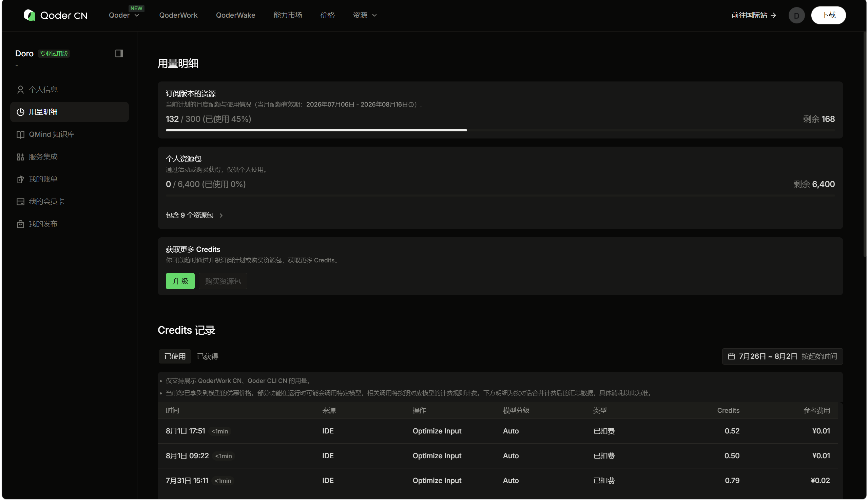The width and height of the screenshot is (868, 501).
Task: Go to 能力市场 in the navigation
Action: pos(288,15)
